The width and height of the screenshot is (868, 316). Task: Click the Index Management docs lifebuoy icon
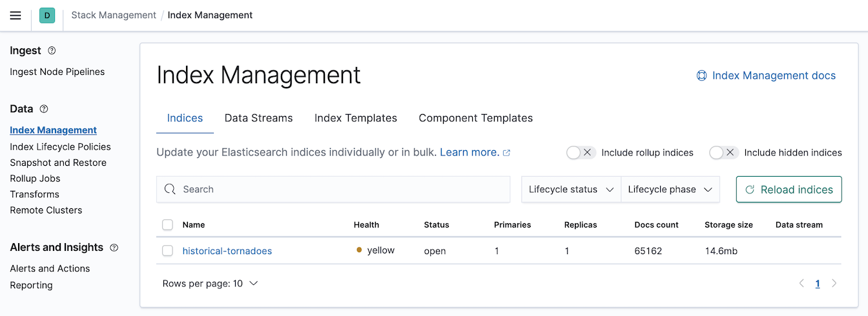click(x=701, y=76)
